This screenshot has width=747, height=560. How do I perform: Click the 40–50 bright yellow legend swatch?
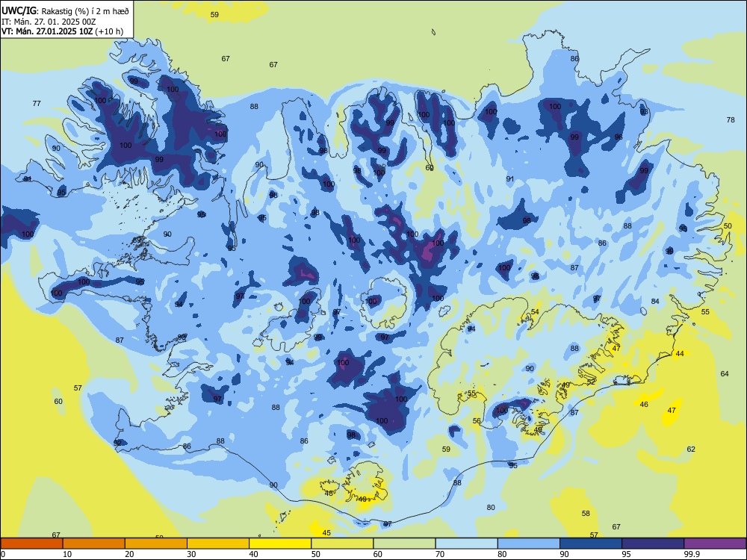tap(280, 544)
